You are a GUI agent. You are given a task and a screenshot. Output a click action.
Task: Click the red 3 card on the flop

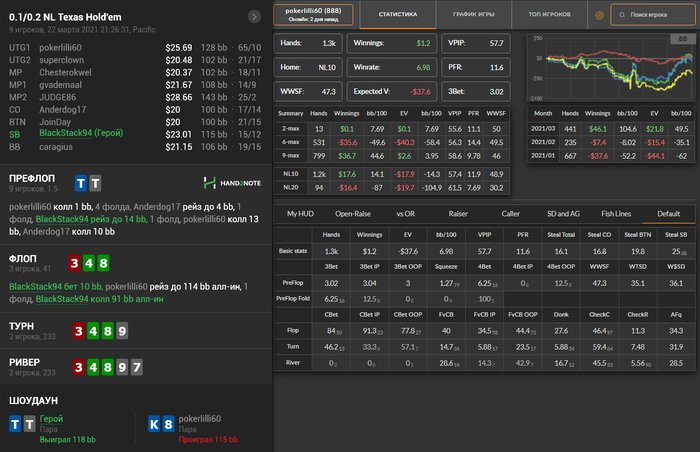click(76, 264)
